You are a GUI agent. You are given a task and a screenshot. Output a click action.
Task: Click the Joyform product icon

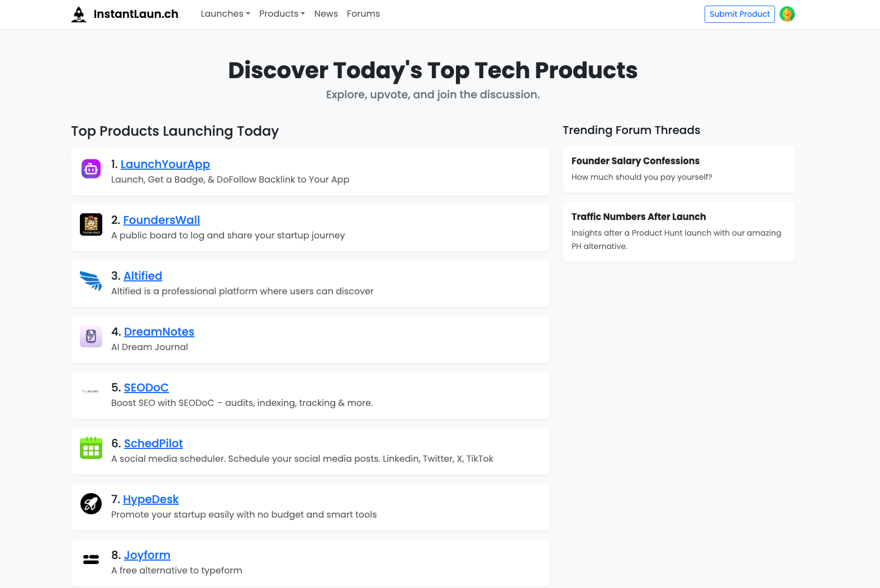91,560
